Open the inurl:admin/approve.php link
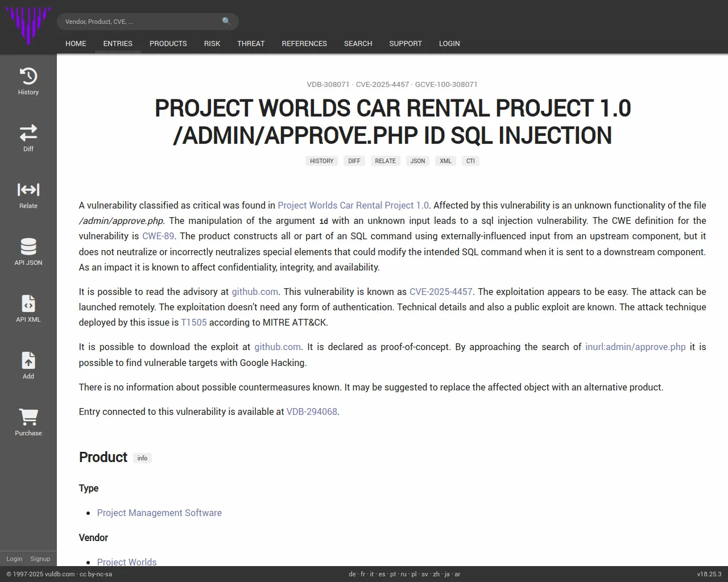The height and width of the screenshot is (582, 728). (x=635, y=347)
